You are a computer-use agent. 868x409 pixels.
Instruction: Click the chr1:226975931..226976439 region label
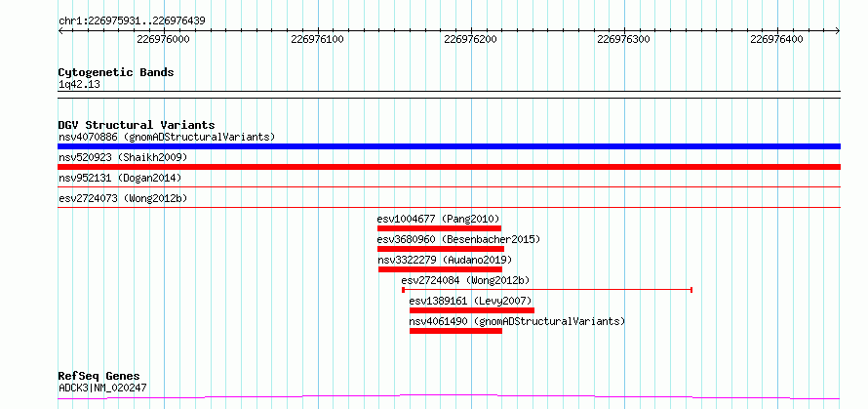click(132, 20)
